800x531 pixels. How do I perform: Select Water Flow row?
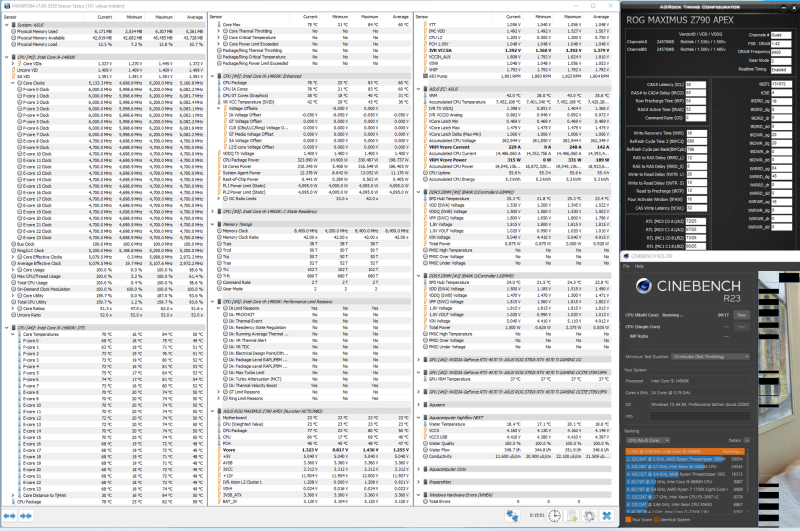pyautogui.click(x=516, y=450)
